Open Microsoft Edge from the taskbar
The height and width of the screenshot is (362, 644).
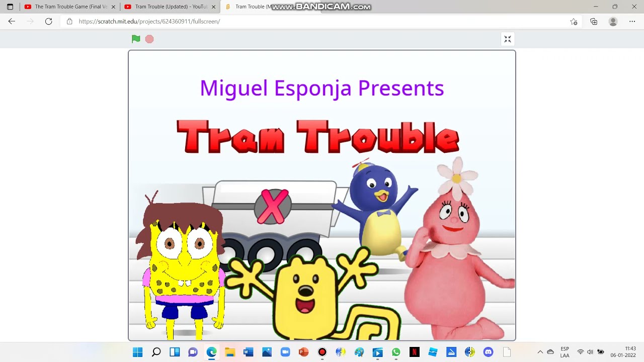(211, 352)
